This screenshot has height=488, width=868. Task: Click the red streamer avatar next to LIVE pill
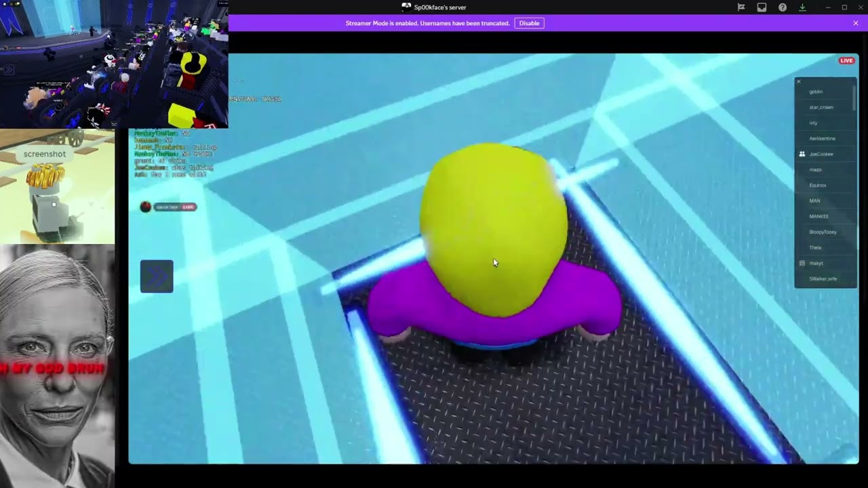(x=145, y=207)
